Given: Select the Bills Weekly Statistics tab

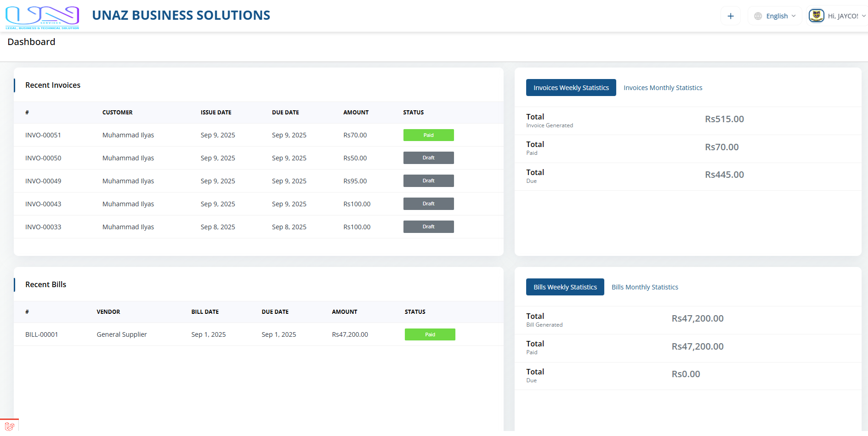Looking at the screenshot, I should [565, 287].
